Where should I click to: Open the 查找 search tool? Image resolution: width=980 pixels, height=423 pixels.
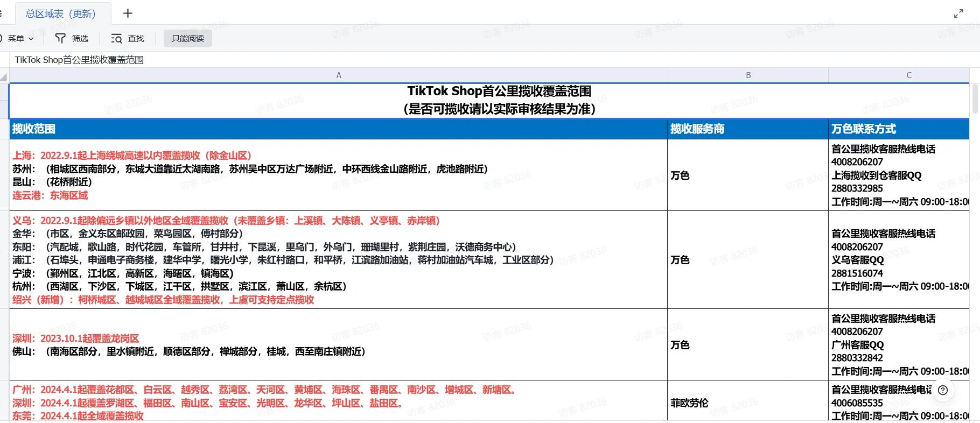[x=128, y=38]
